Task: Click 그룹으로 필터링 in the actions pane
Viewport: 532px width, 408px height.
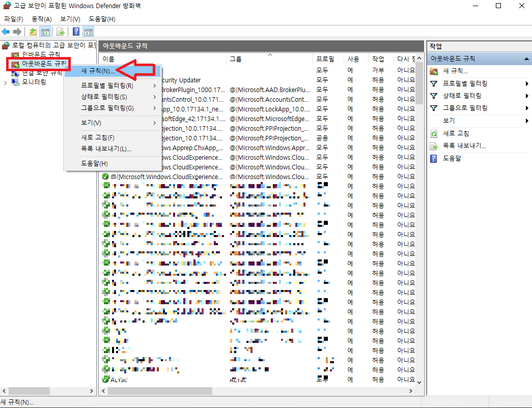Action: pos(465,108)
